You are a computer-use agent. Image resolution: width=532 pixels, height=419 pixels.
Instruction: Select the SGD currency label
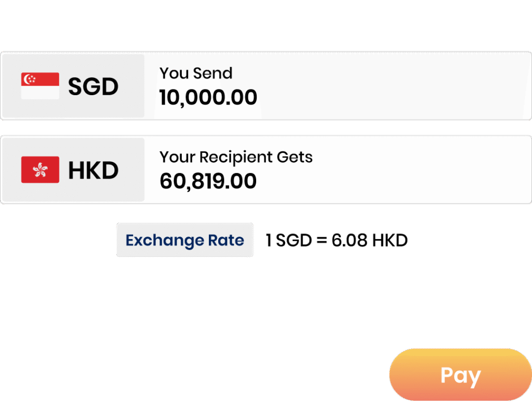click(x=94, y=86)
